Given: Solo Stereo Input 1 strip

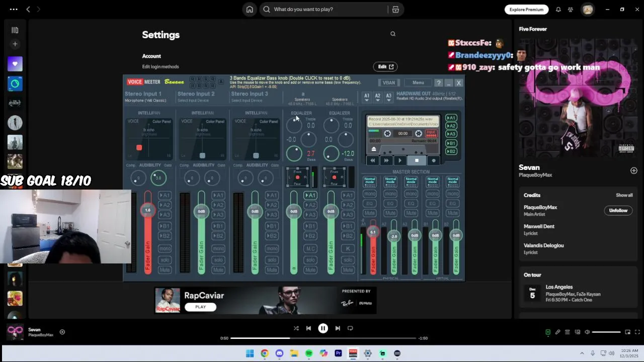Looking at the screenshot, I should (x=165, y=260).
